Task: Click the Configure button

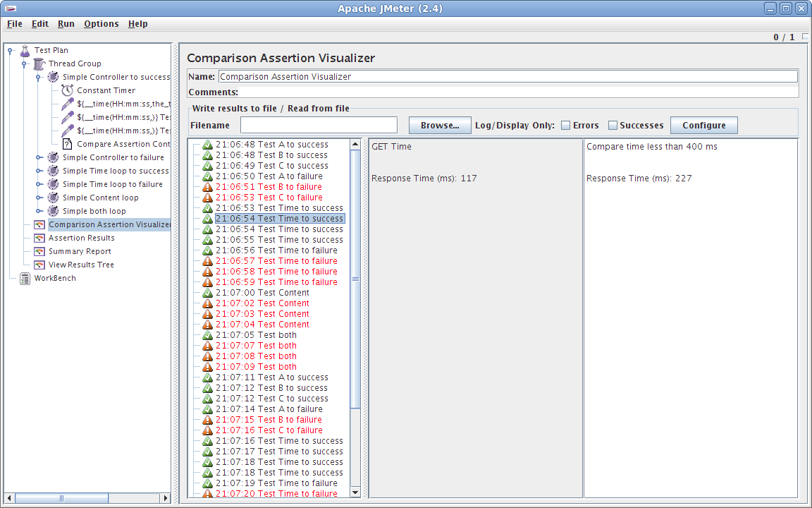Action: tap(703, 125)
